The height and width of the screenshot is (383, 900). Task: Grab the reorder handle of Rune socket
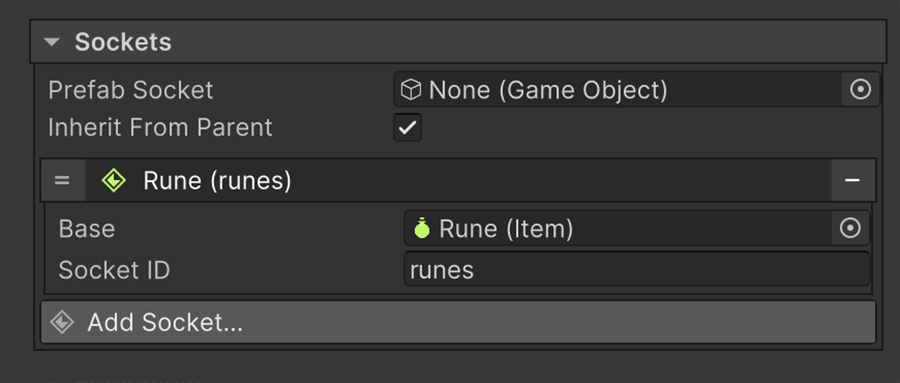62,180
